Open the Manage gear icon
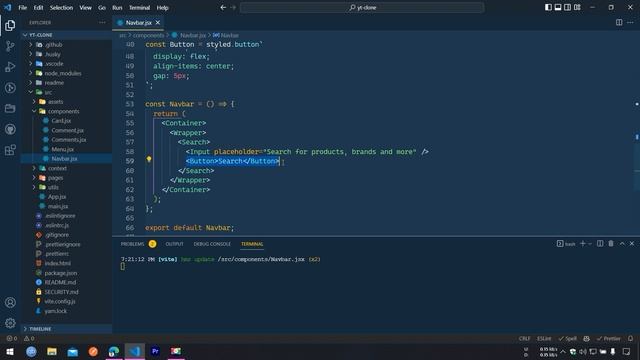Screen dimensions: 640x360 tap(10, 323)
